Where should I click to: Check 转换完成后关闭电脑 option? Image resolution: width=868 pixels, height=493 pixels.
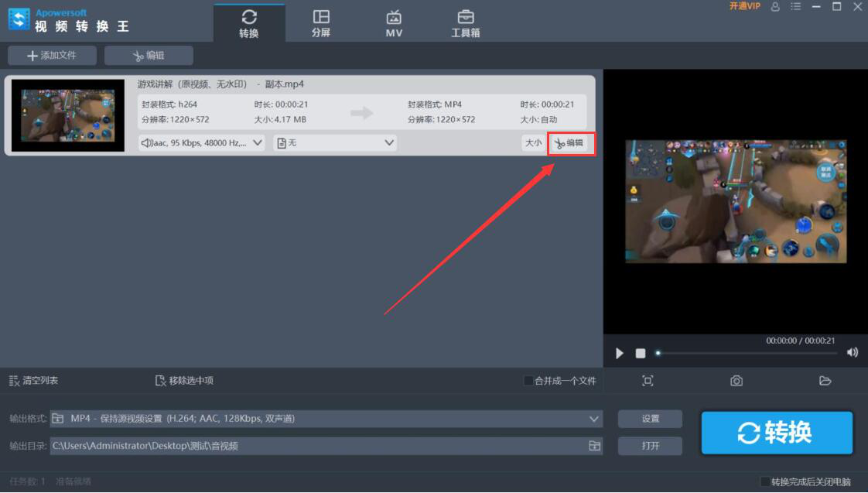[x=767, y=481]
